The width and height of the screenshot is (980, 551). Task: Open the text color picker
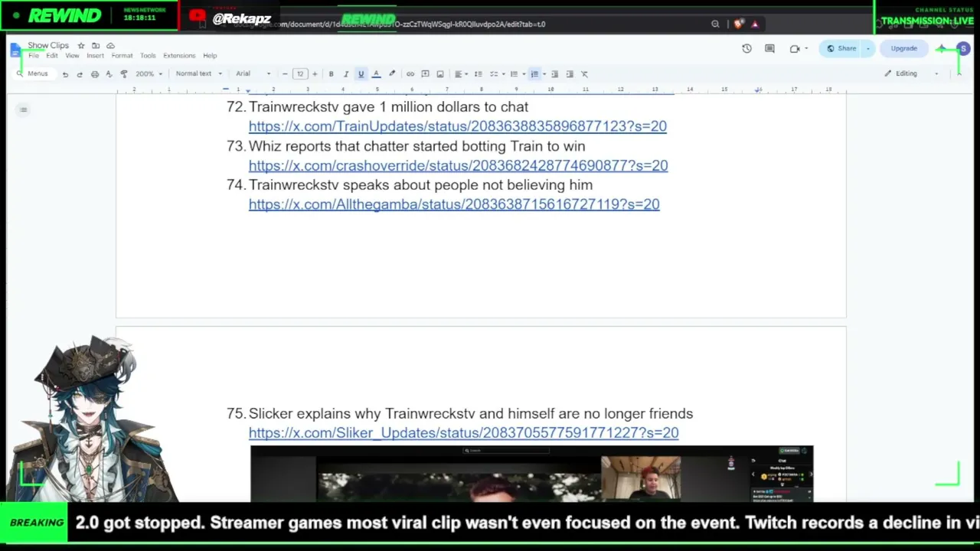tap(376, 74)
